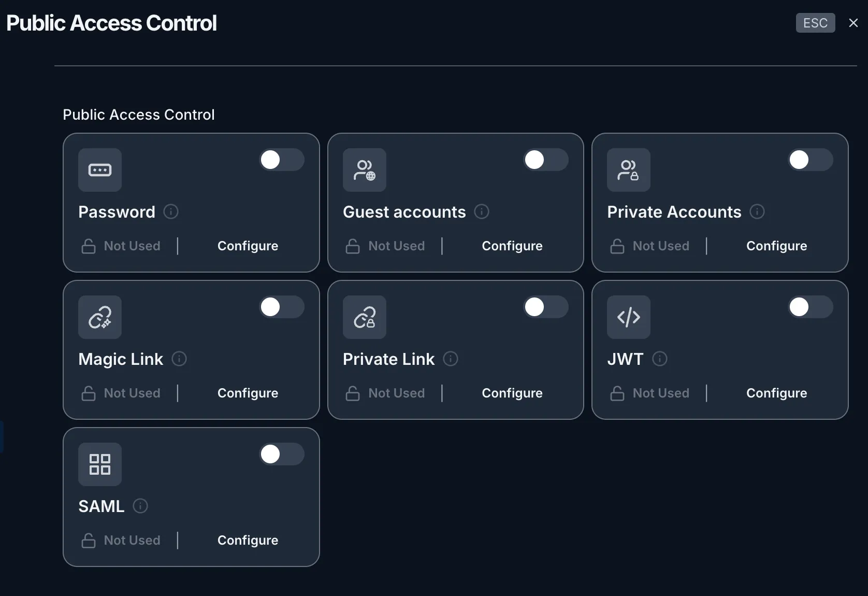Click info icon beside SAML
This screenshot has height=596, width=868.
[140, 506]
